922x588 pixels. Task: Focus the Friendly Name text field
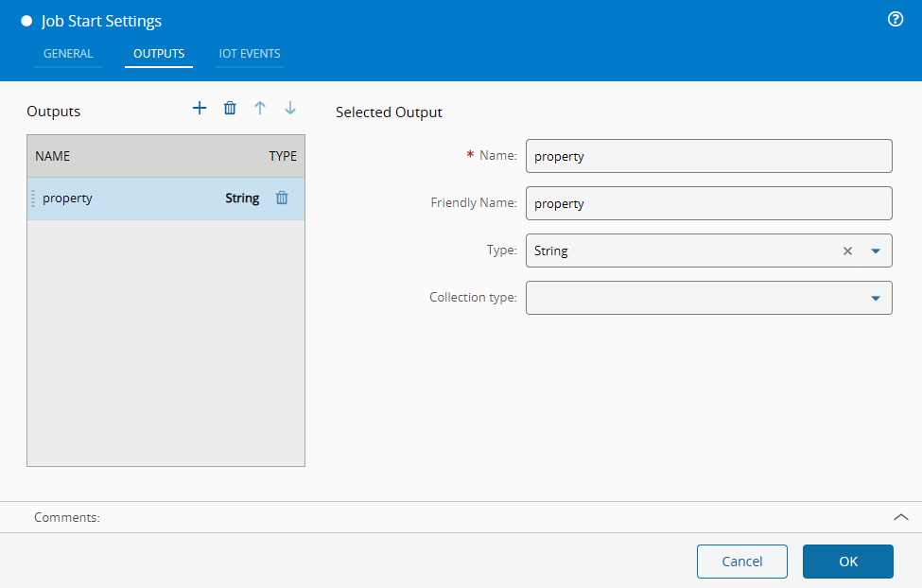pyautogui.click(x=708, y=204)
